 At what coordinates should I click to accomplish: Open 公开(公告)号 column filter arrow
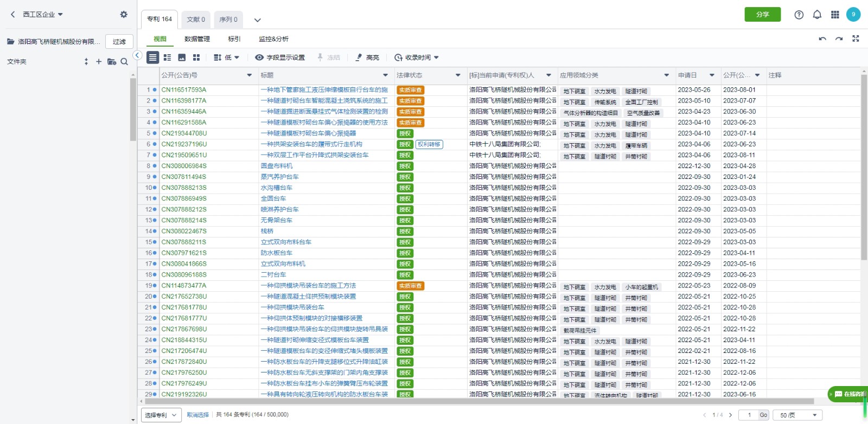click(x=250, y=75)
